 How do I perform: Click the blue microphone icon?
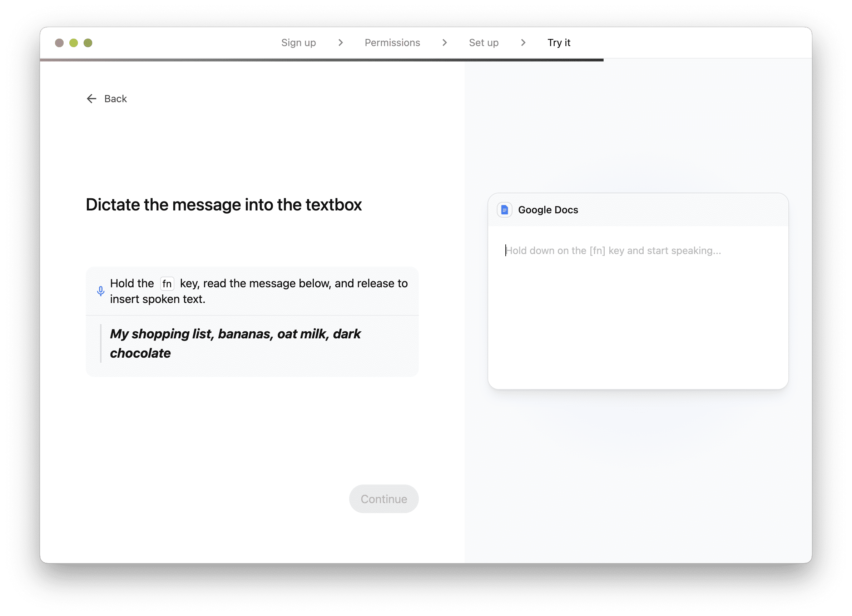100,291
